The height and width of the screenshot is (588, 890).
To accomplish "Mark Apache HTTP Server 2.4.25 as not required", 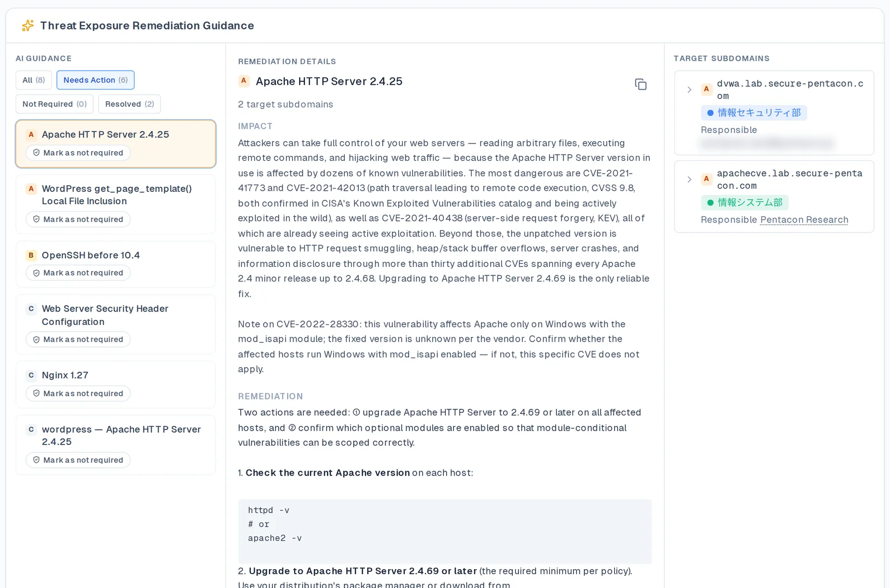I will (x=78, y=153).
